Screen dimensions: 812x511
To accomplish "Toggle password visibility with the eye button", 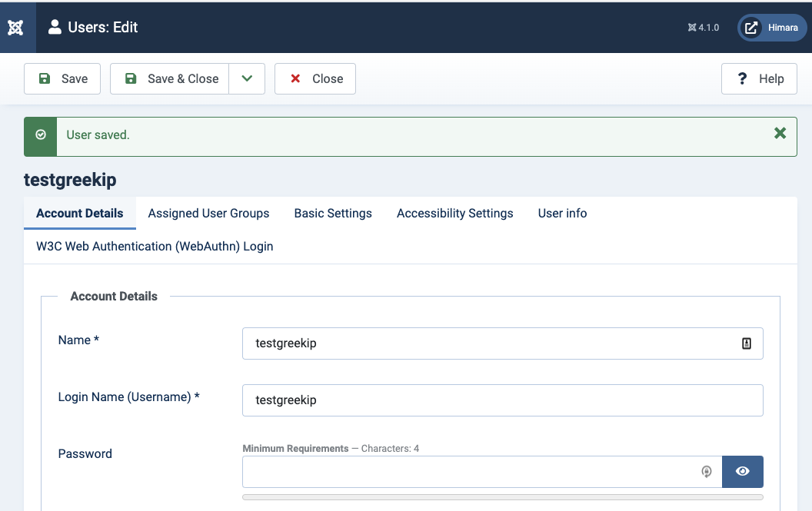I will tap(742, 472).
